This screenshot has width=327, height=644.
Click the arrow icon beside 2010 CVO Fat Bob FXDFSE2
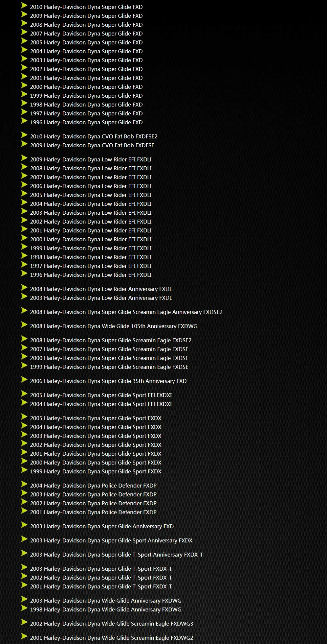point(24,135)
